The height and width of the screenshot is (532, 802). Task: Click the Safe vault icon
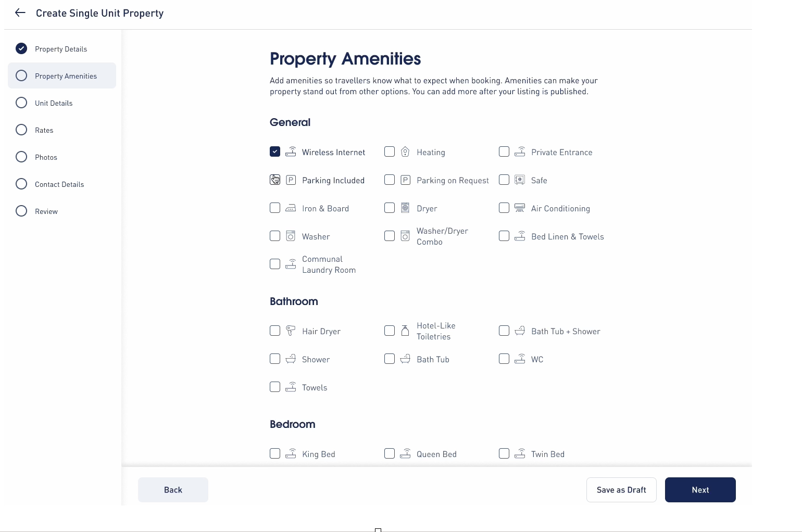pos(520,180)
